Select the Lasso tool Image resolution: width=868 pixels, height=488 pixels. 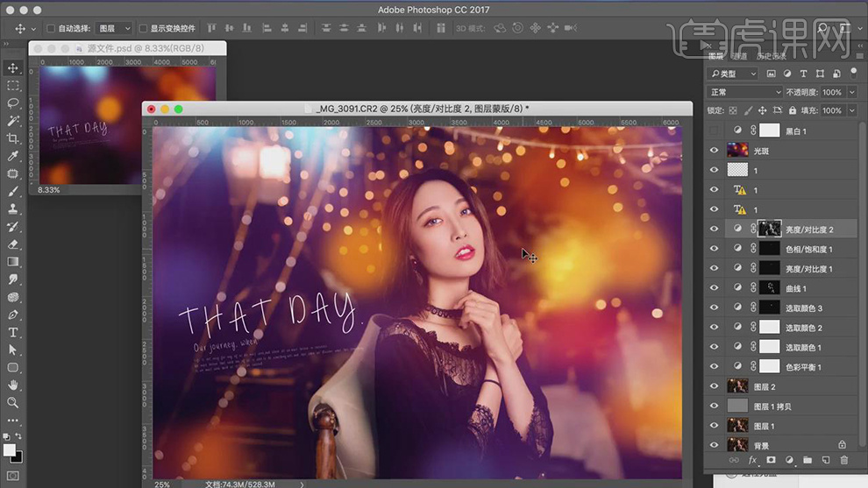[13, 103]
